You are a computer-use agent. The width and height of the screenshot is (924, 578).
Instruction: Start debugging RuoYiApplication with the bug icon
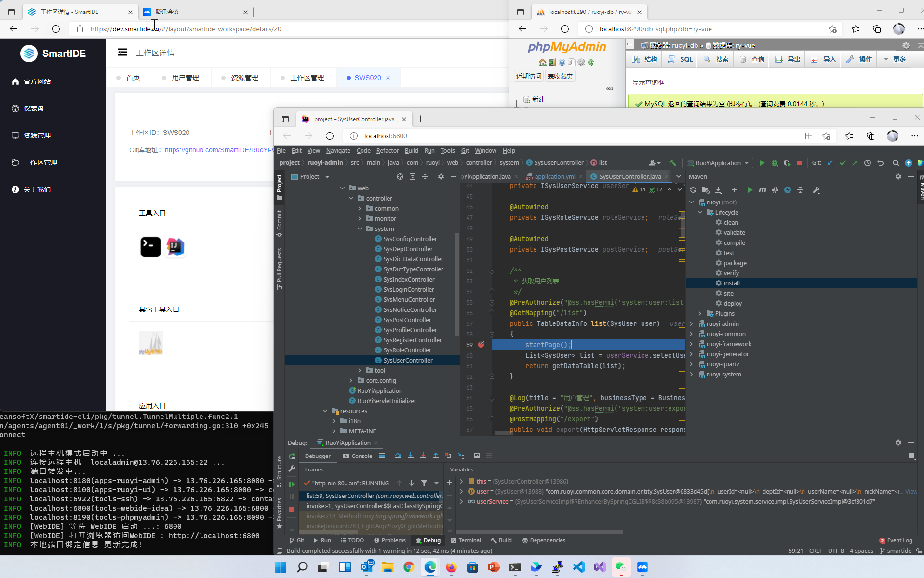775,163
